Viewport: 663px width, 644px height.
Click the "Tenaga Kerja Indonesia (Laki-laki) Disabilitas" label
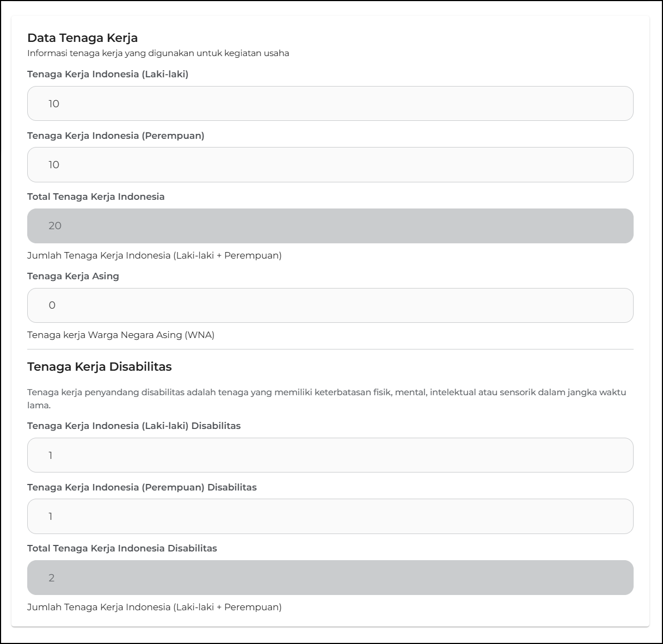[134, 426]
